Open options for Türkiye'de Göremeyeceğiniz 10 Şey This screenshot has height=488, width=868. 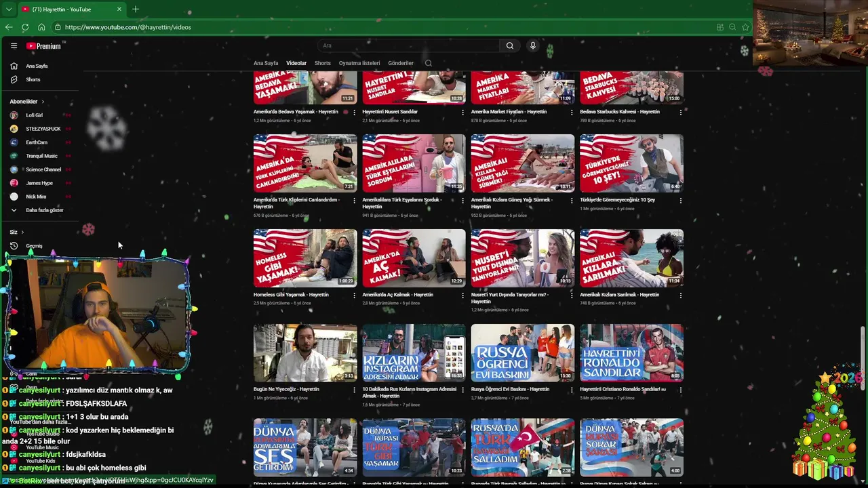(680, 201)
